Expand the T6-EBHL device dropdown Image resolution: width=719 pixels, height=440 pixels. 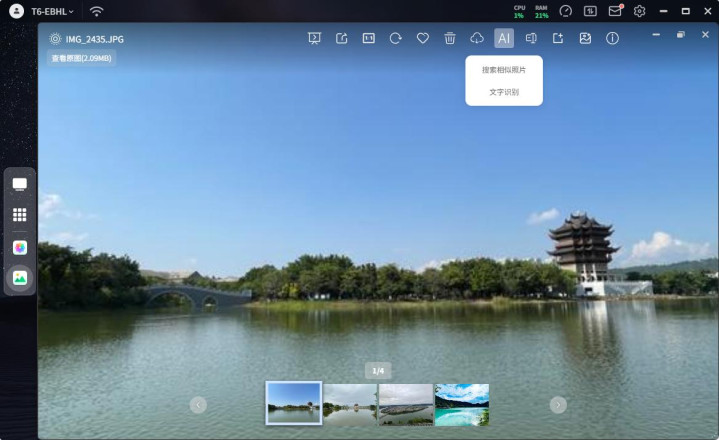click(52, 11)
